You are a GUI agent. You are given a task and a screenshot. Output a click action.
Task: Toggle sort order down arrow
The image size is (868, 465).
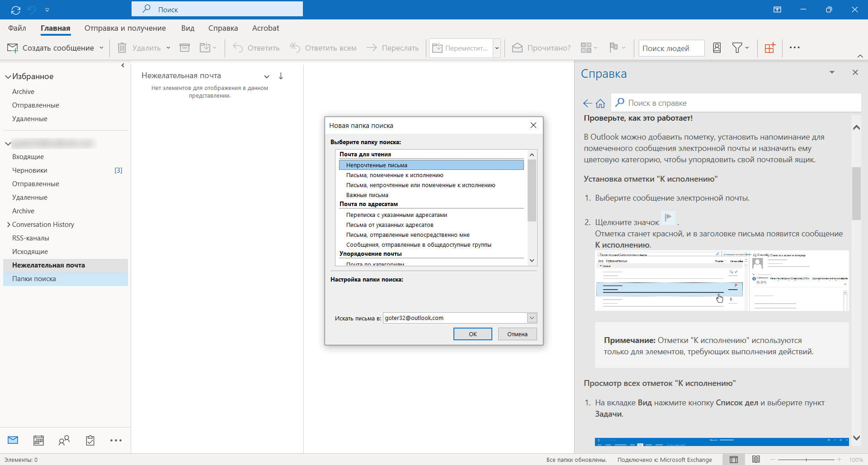pyautogui.click(x=281, y=76)
